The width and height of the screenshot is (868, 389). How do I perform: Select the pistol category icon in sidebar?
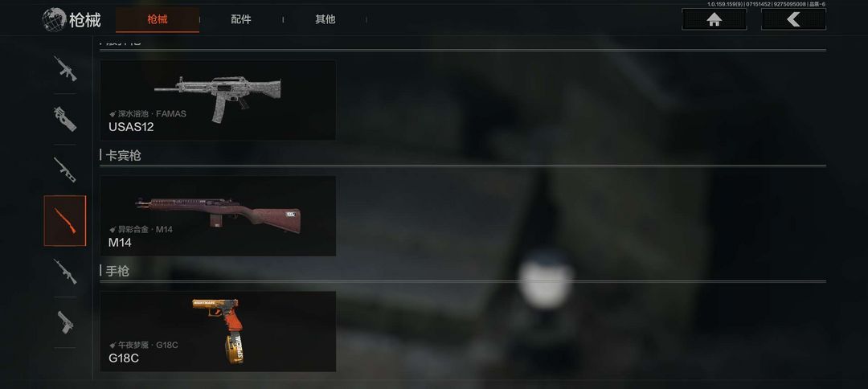tap(65, 322)
